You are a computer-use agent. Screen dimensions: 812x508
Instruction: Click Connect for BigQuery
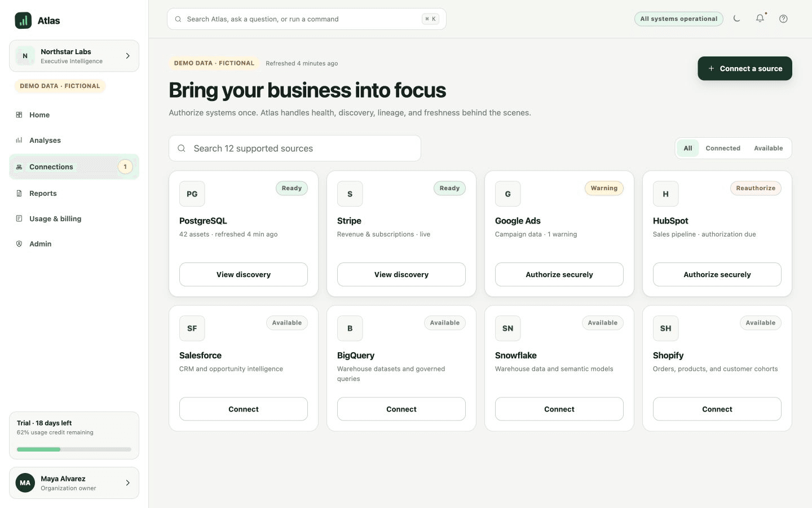pyautogui.click(x=401, y=409)
